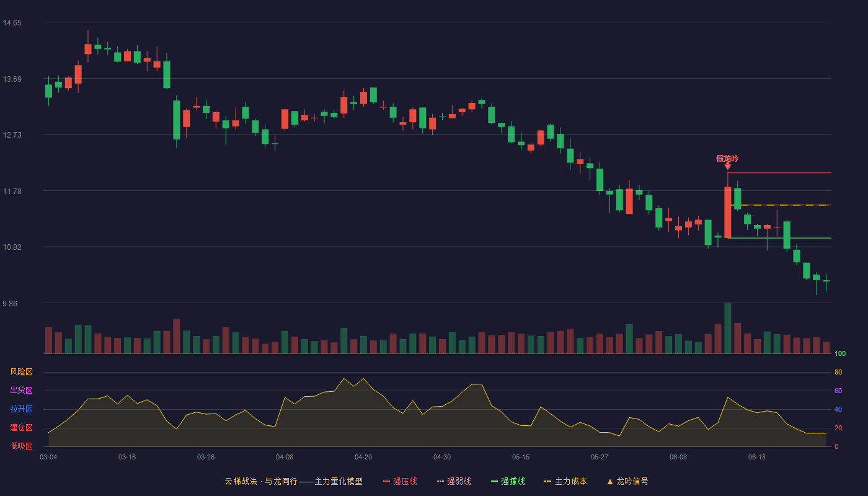The height and width of the screenshot is (496, 868).
Task: Click the 14.65 price axis label
Action: 12,23
